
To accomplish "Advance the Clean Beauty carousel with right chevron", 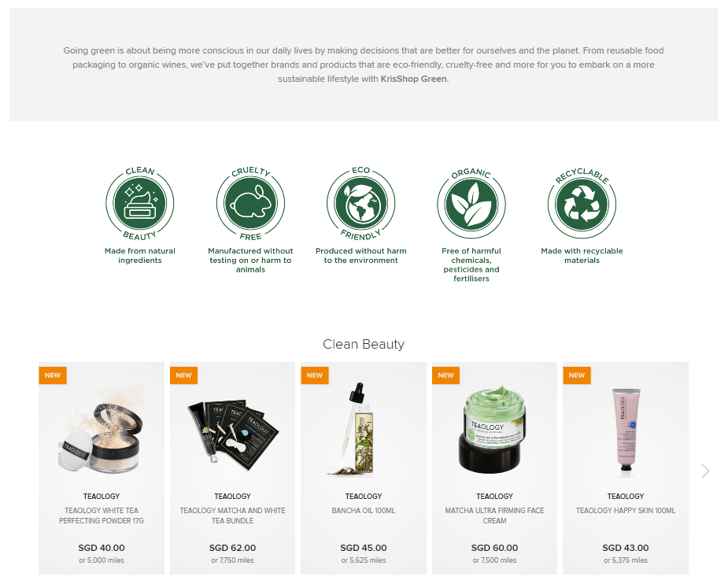I will coord(705,471).
